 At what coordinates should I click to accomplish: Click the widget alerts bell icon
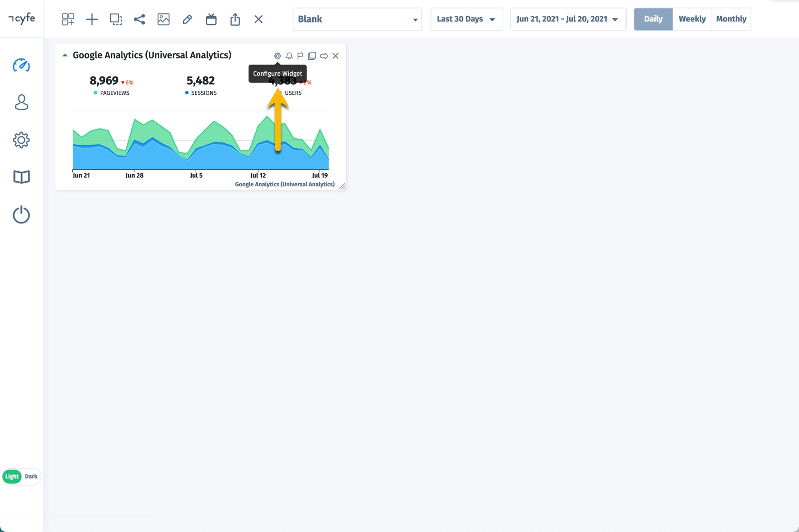tap(289, 56)
